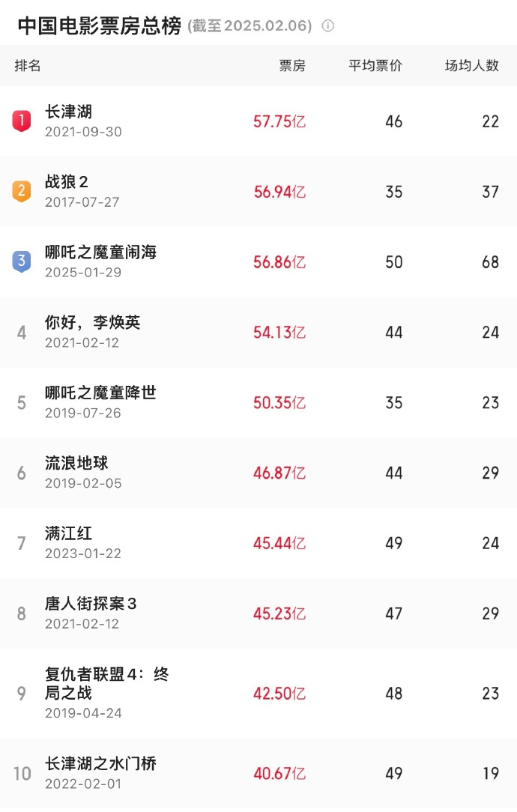The height and width of the screenshot is (812, 517).
Task: Click the 57.75亿 box office figure
Action: pos(279,121)
